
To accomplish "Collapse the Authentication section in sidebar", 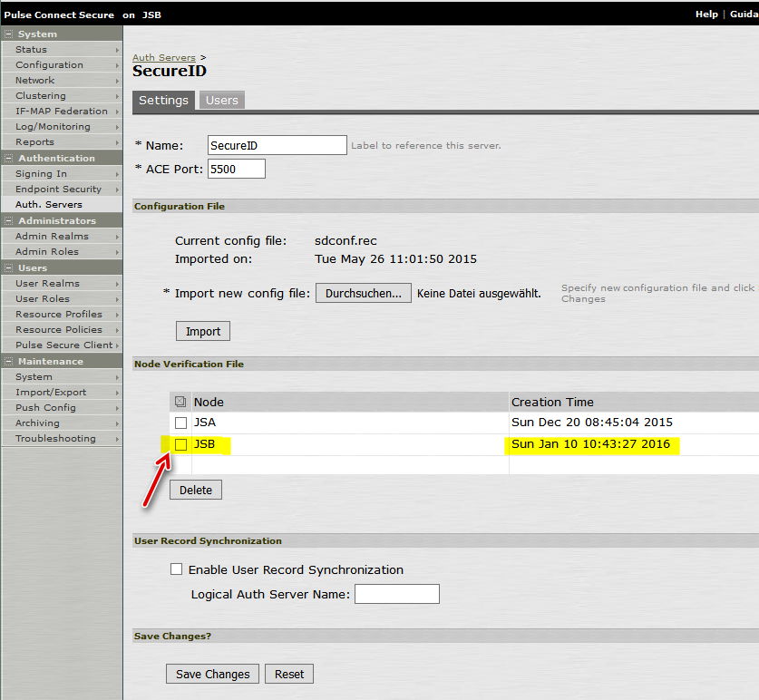I will (8, 158).
